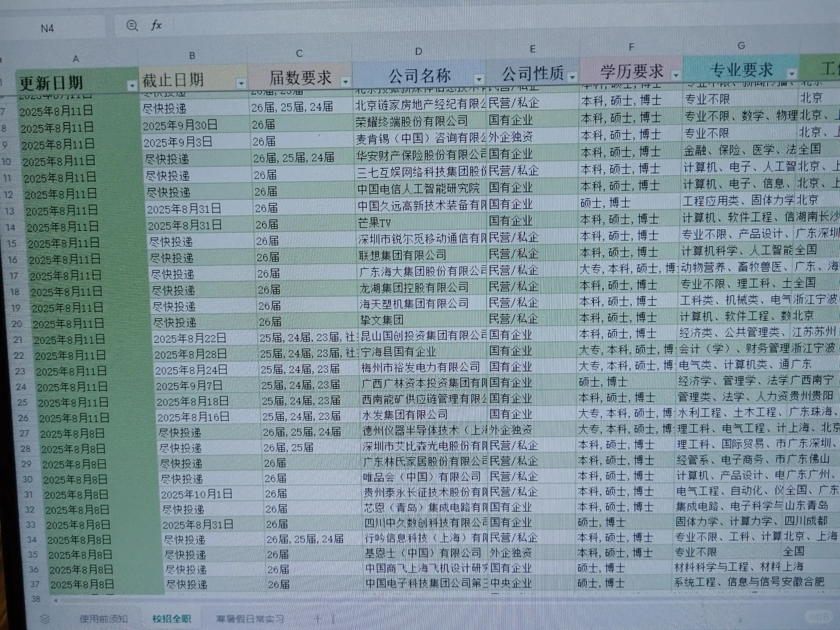Switch to the 使用前须知 sheet tab

(x=104, y=619)
